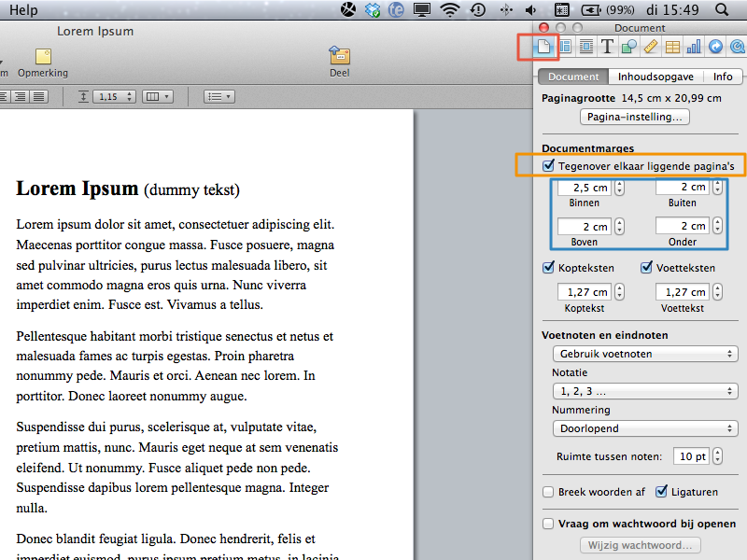Click the Opmerking sticky note icon
Image resolution: width=747 pixels, height=560 pixels.
click(43, 56)
